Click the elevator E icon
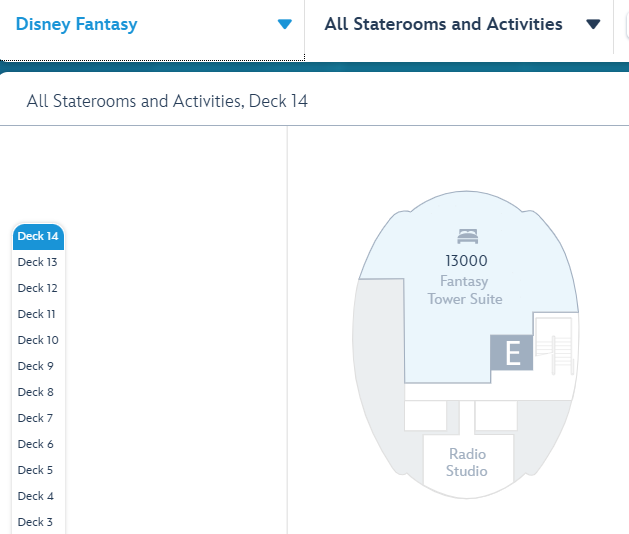629x534 pixels. tap(512, 353)
